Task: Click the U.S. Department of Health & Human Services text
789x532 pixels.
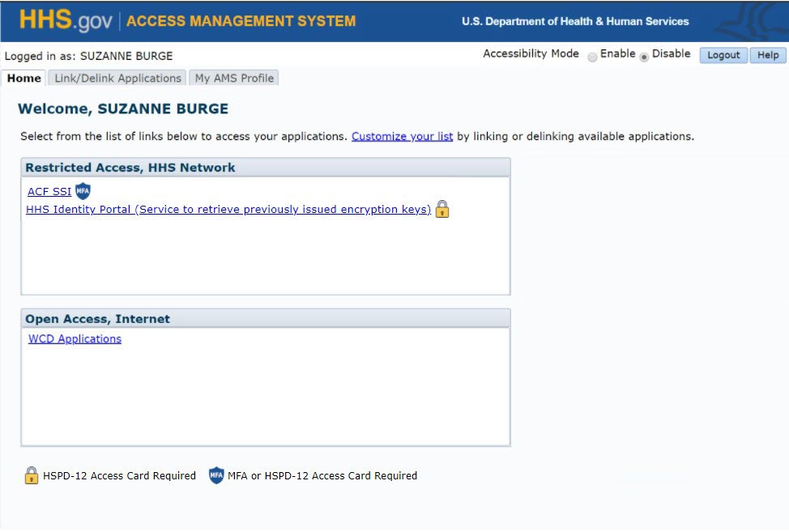Action: [575, 21]
